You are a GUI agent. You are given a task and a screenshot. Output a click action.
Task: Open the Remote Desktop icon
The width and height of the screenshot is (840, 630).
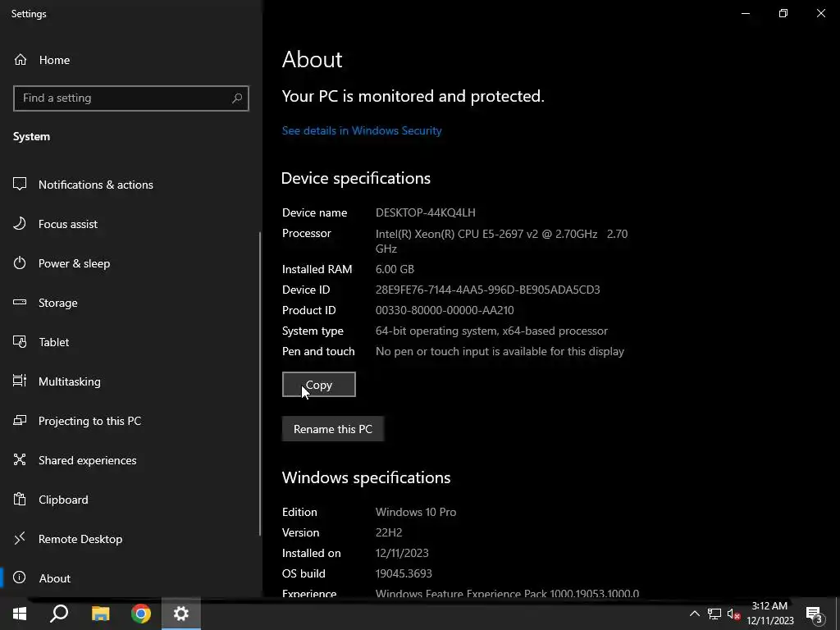(20, 538)
